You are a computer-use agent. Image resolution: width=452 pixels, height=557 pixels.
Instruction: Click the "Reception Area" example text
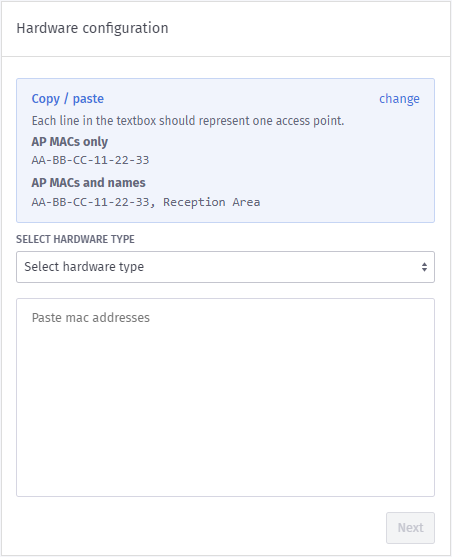click(x=211, y=202)
